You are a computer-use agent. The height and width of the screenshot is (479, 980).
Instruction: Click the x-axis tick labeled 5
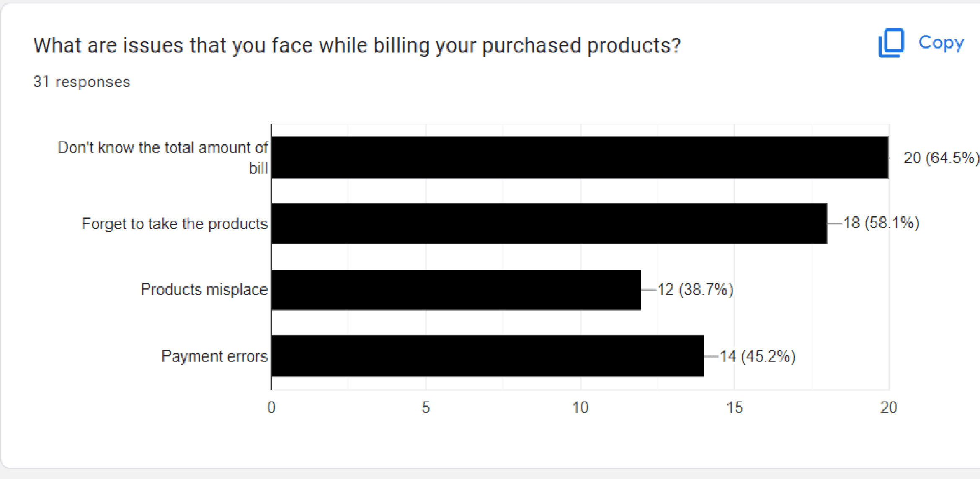click(x=426, y=407)
